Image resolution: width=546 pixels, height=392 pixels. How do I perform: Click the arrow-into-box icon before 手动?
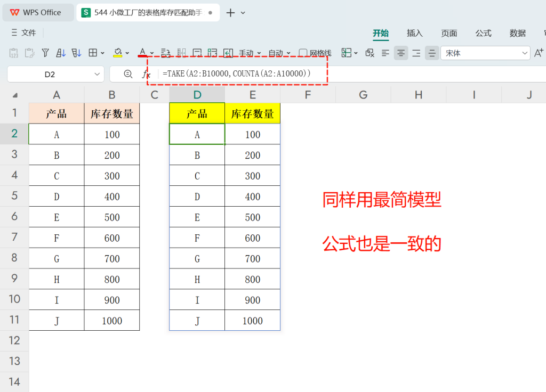point(228,53)
